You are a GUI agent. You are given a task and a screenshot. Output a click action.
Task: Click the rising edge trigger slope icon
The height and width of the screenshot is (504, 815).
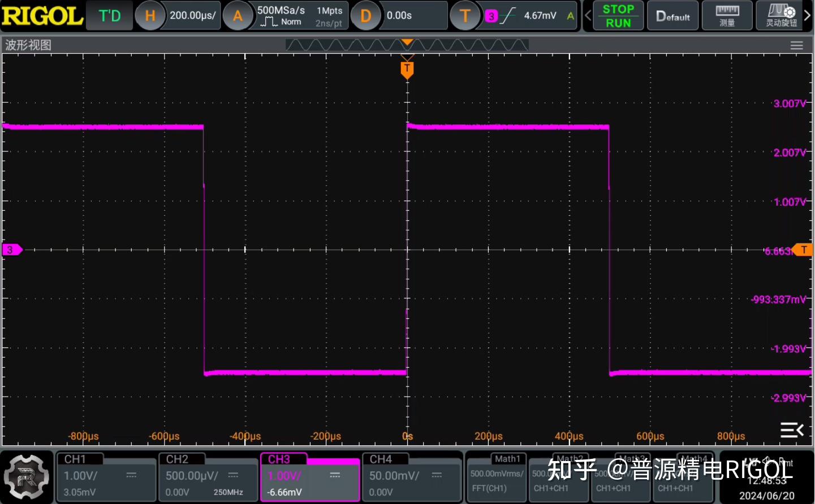[x=507, y=16]
